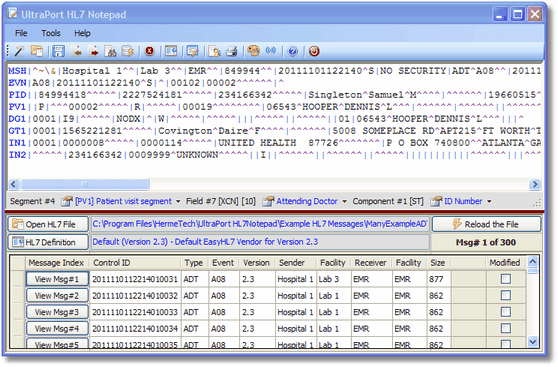Click the icon beside ID Number
Image resolution: width=558 pixels, height=367 pixels.
436,201
